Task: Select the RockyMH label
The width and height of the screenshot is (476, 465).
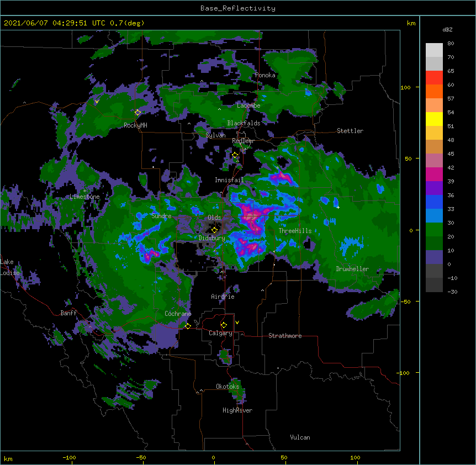Action: point(135,125)
